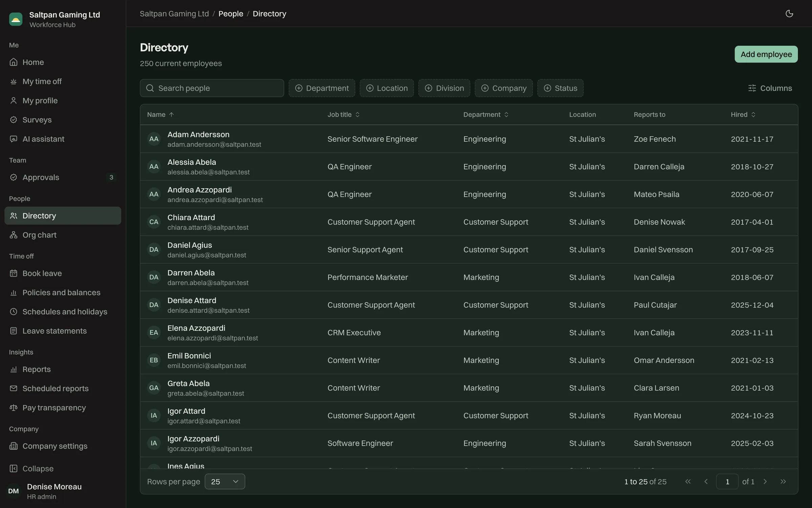
Task: Click the Scheduled reports envelope icon
Action: click(14, 388)
